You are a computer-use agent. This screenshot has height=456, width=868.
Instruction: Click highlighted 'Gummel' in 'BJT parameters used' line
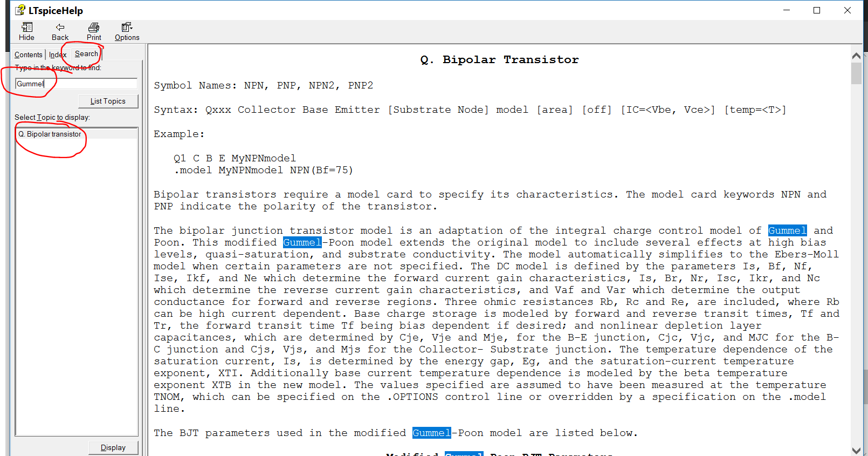(431, 433)
